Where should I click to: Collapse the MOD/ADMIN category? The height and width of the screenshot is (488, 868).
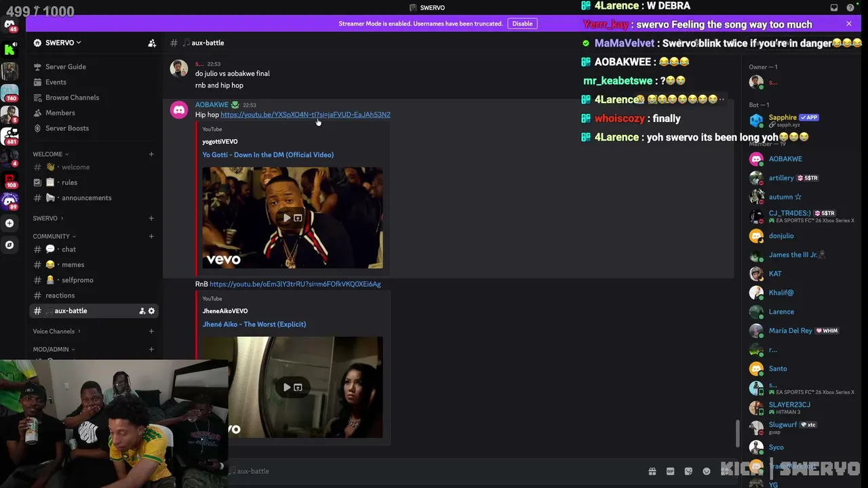point(54,349)
